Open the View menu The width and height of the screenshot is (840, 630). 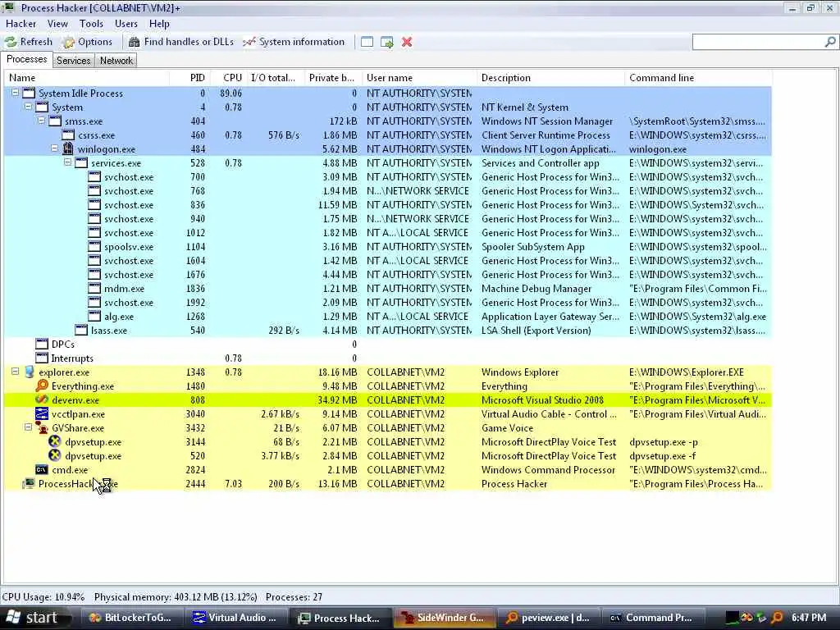tap(57, 24)
